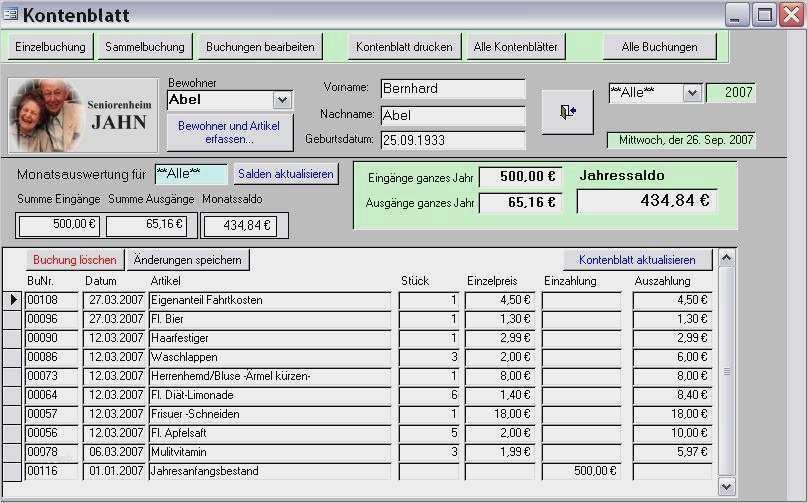Click Buchungen bearbeiten
Viewport: 808px width, 503px height.
pyautogui.click(x=260, y=47)
